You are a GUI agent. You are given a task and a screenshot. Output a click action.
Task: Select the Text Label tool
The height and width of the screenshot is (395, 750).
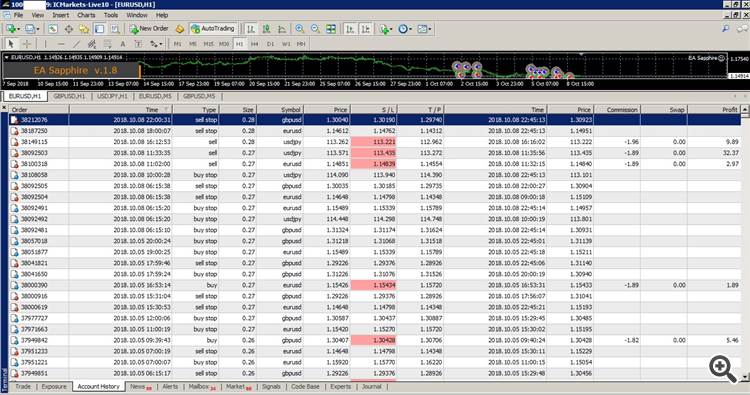point(138,44)
